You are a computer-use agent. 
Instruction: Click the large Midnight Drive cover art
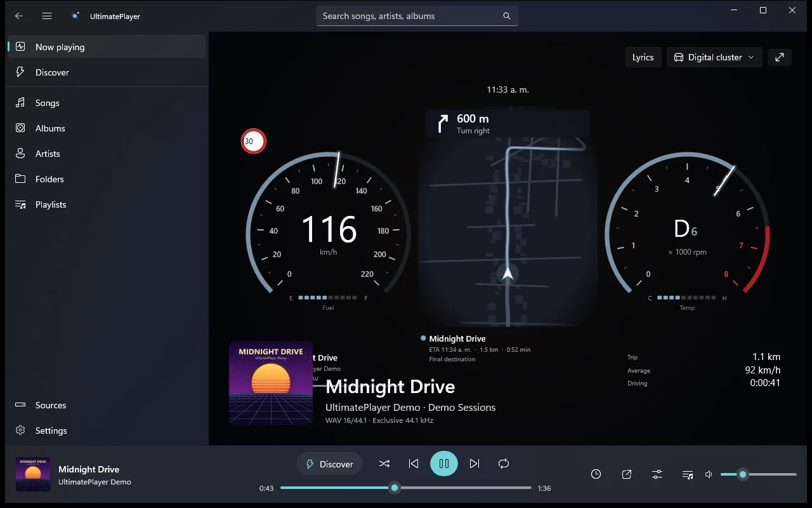271,383
